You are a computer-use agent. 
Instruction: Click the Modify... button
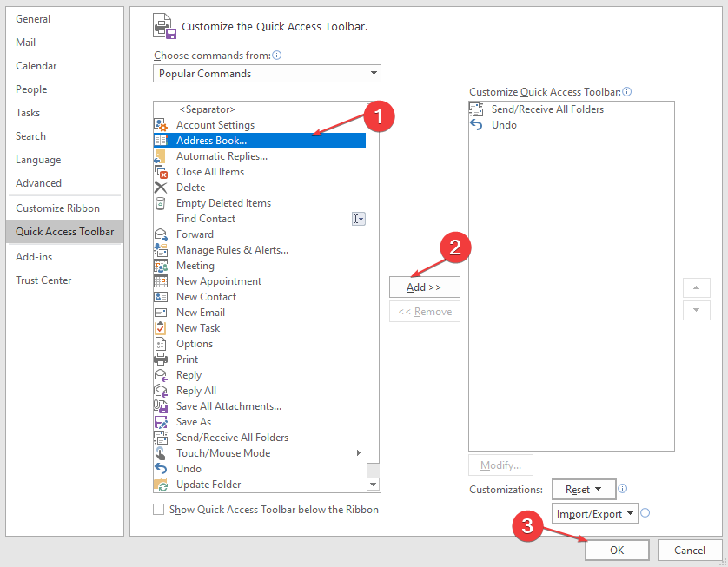500,465
